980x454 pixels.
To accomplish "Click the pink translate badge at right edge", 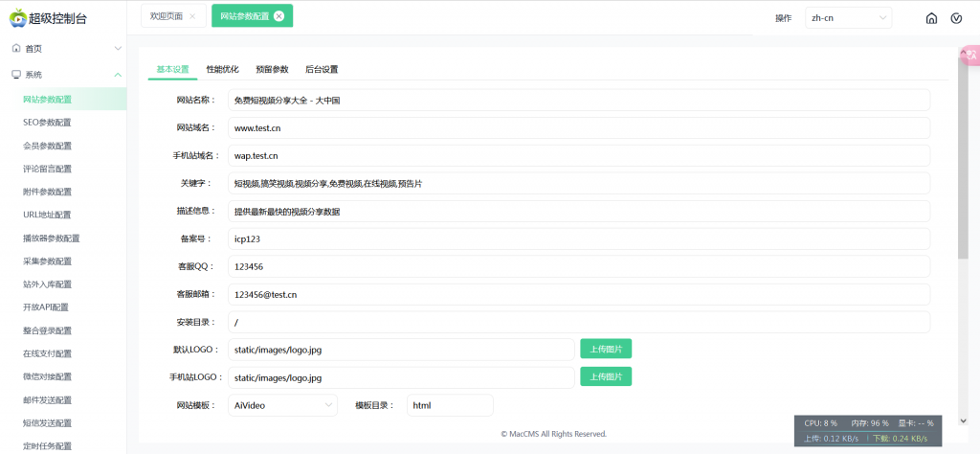I will click(970, 55).
